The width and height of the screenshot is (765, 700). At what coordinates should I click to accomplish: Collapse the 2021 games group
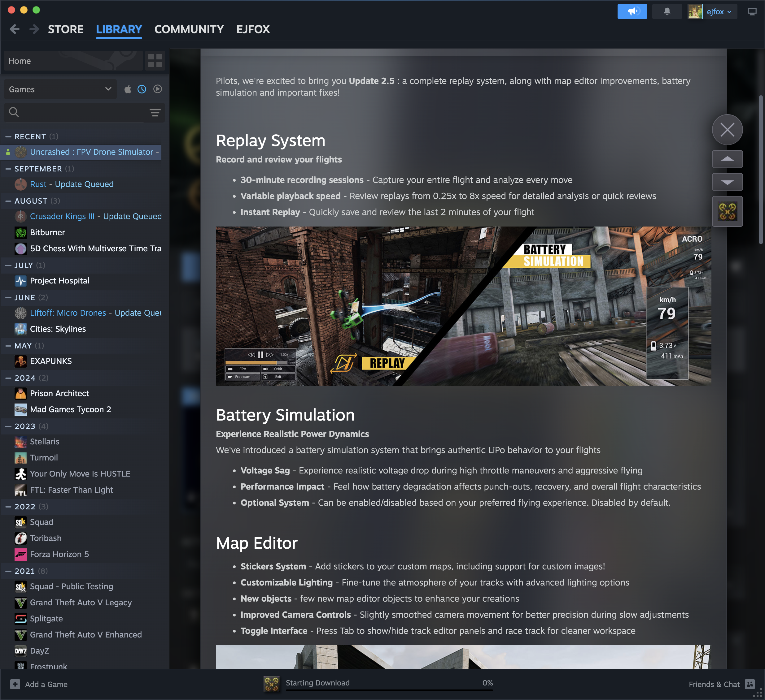pos(8,571)
